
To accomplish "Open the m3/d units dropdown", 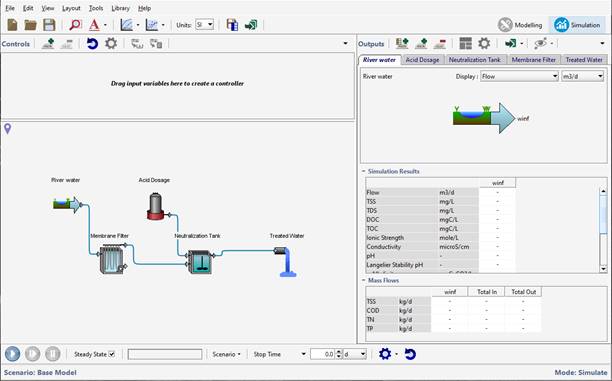I will (583, 77).
